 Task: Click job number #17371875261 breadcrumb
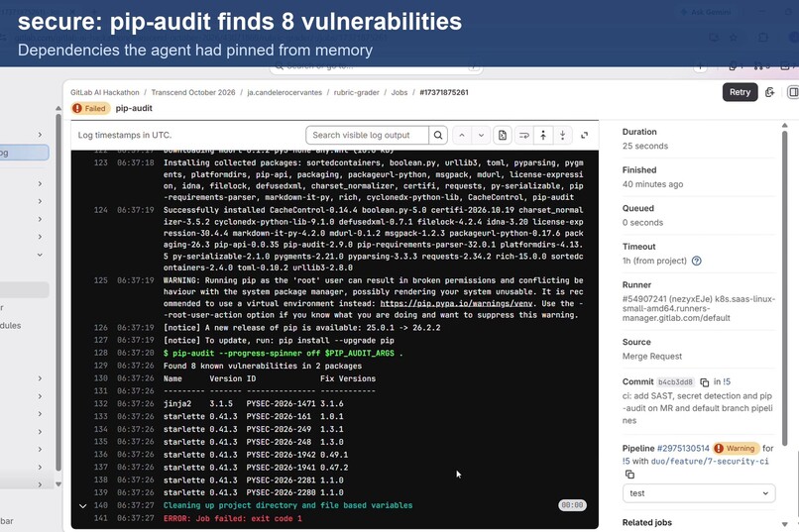444,92
